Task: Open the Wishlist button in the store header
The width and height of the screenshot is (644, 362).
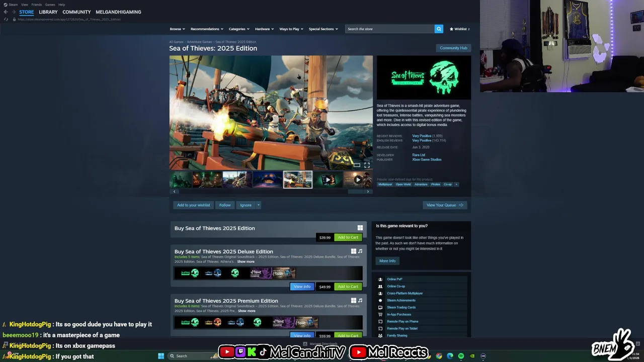Action: coord(459,29)
